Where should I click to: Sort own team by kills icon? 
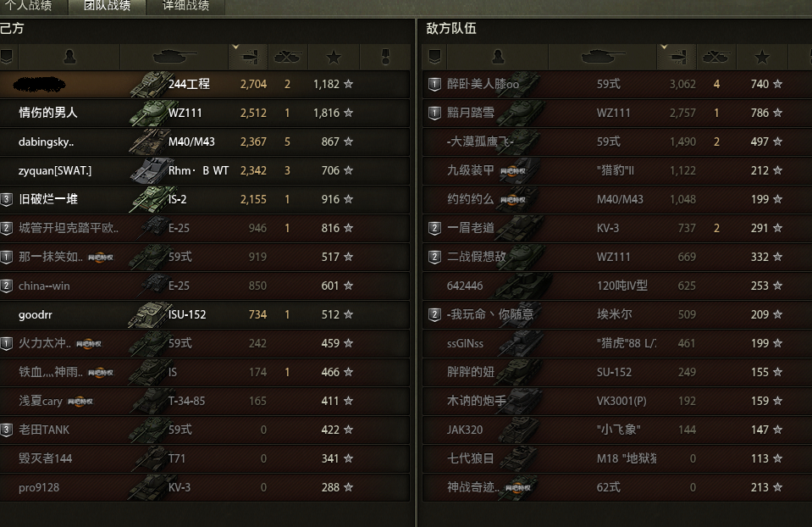(288, 57)
